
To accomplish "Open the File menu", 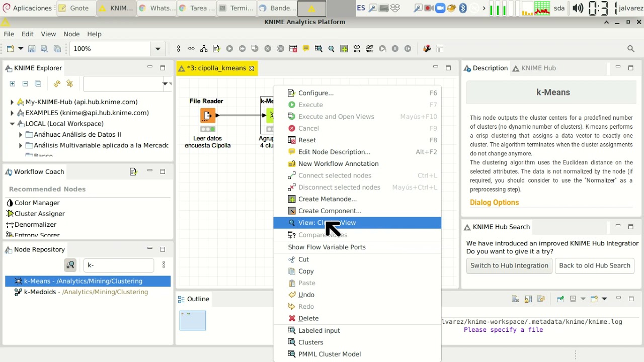I will pyautogui.click(x=9, y=34).
